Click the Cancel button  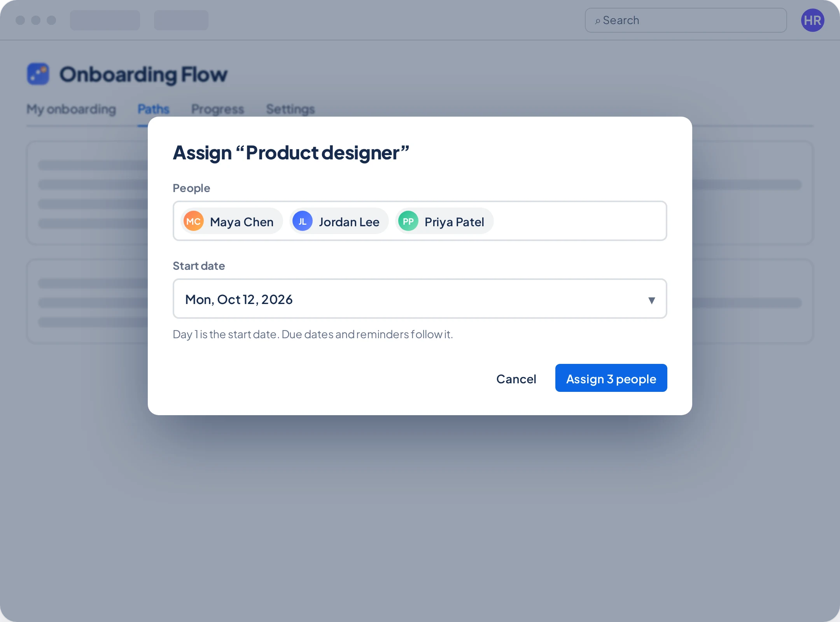[x=516, y=379]
